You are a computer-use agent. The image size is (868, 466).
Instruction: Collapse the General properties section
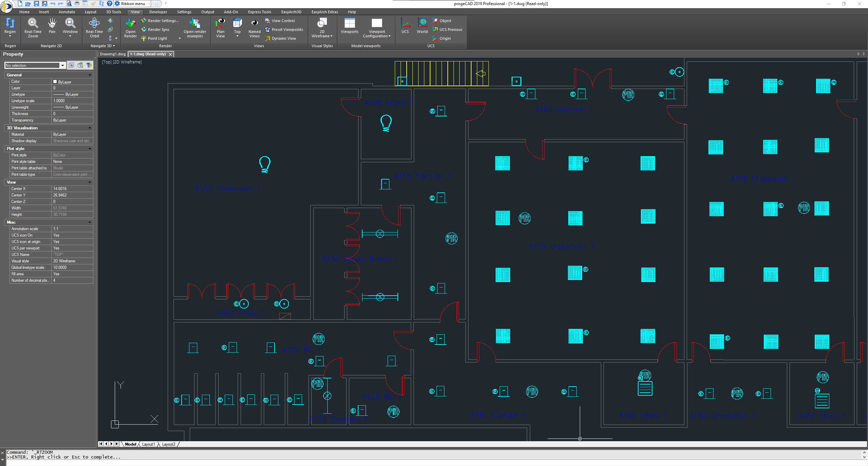(90, 75)
